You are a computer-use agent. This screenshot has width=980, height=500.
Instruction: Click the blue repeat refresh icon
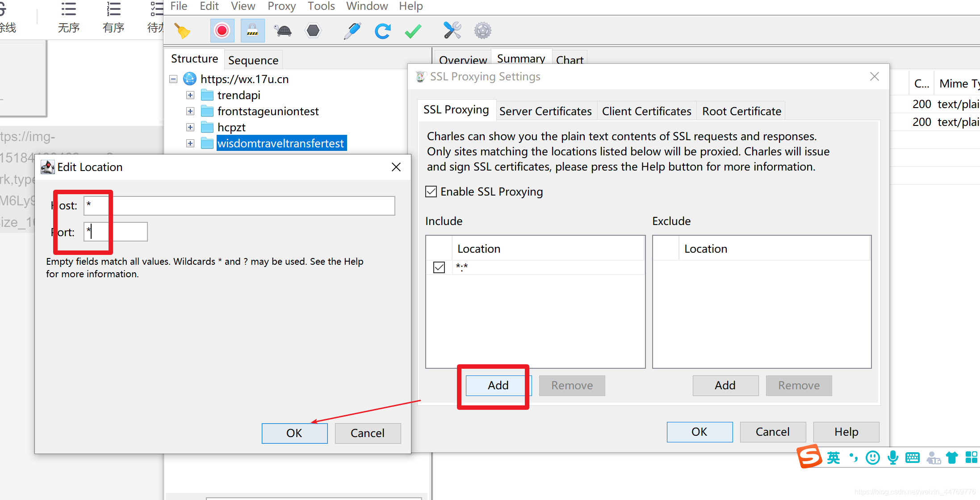pos(383,31)
